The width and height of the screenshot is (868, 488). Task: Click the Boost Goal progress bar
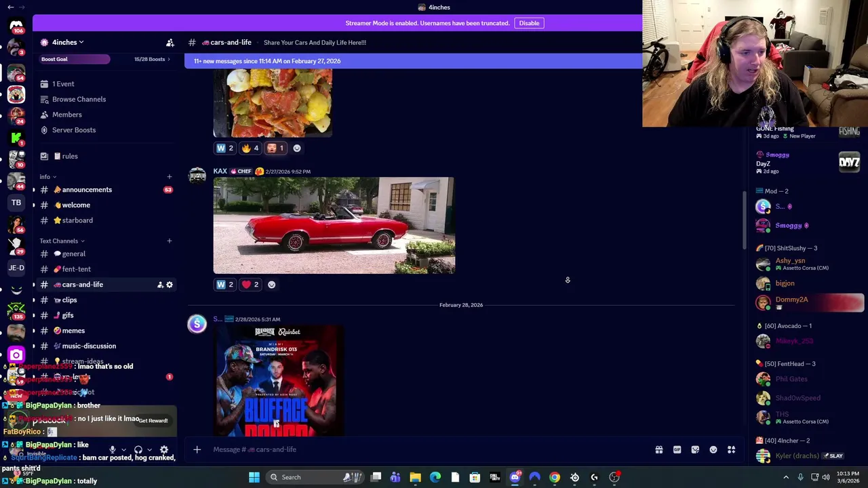pyautogui.click(x=75, y=59)
